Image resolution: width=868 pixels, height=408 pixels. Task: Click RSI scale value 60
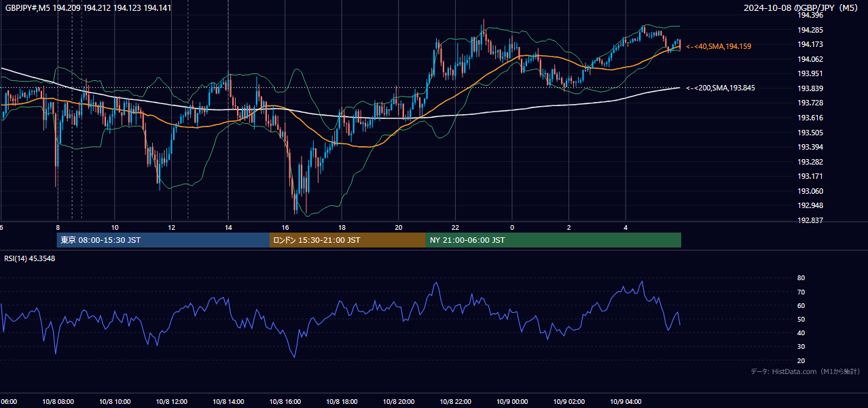(801, 305)
